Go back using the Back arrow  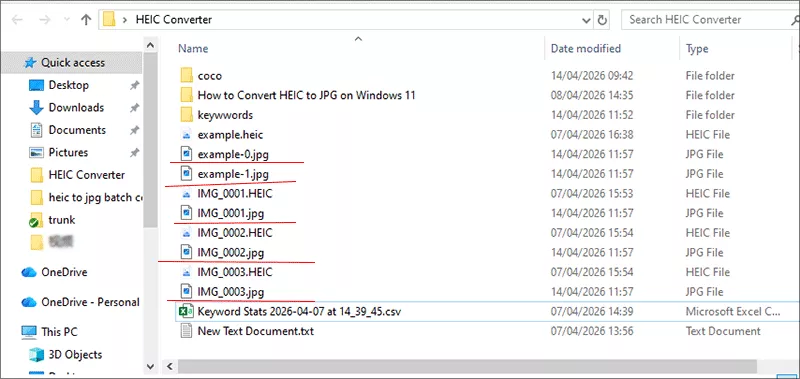(x=17, y=20)
